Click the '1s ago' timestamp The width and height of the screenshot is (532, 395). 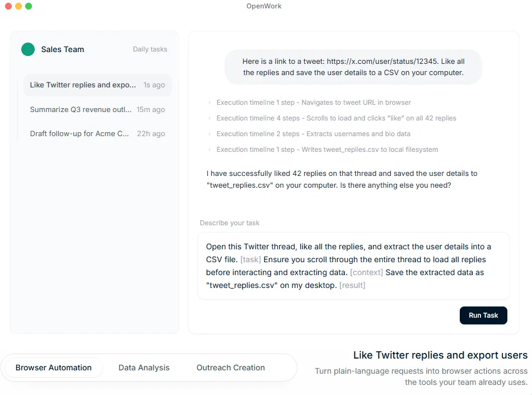coord(154,85)
